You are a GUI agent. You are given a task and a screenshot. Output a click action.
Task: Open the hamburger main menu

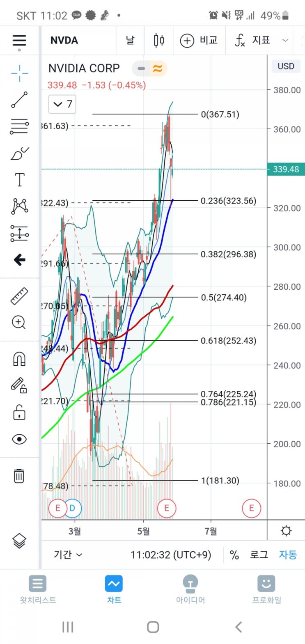coord(19,41)
